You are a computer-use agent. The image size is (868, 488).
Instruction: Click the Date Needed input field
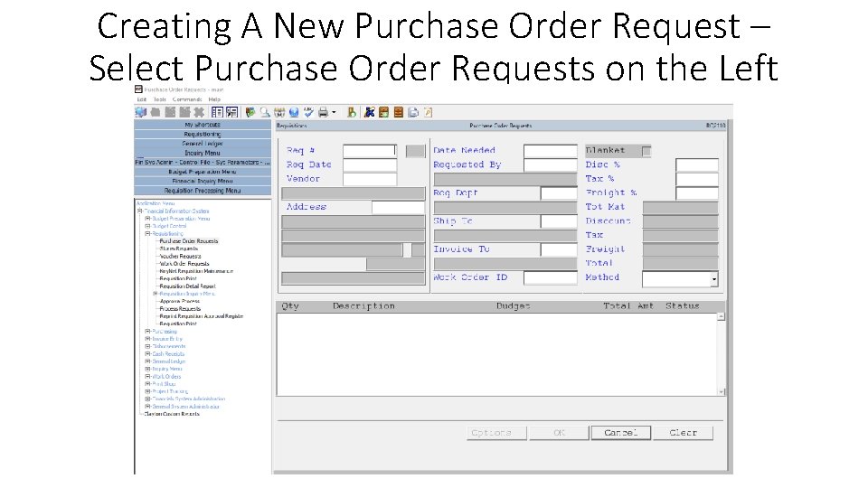pos(551,151)
